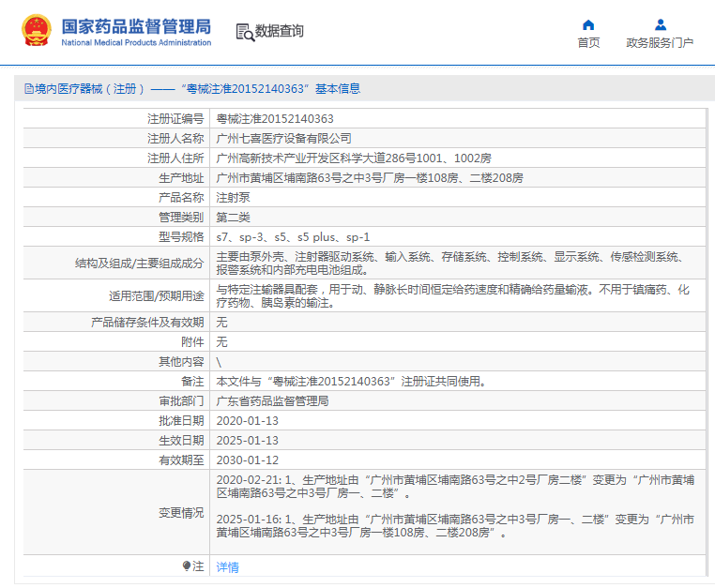Click the 变更情况 row label

[x=181, y=513]
